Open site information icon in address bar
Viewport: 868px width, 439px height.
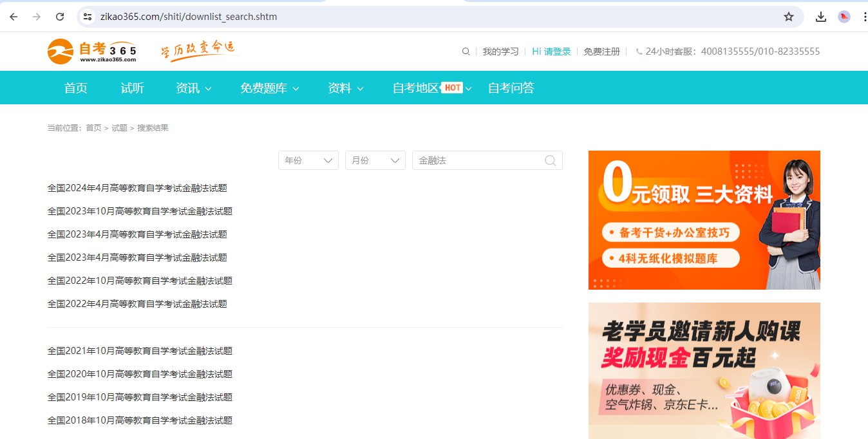click(88, 17)
